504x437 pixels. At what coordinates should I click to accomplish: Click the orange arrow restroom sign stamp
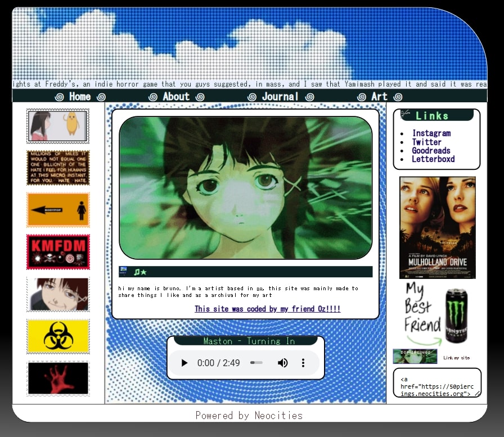(58, 210)
